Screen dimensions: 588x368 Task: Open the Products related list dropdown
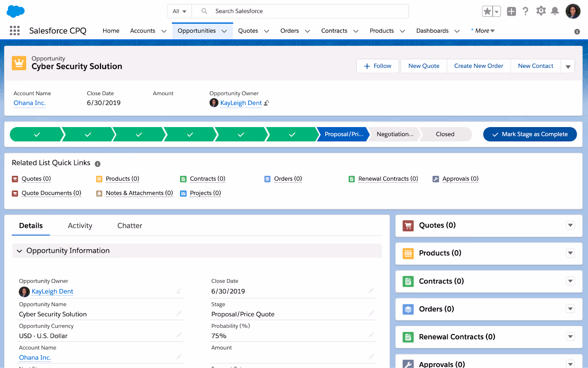pos(570,253)
